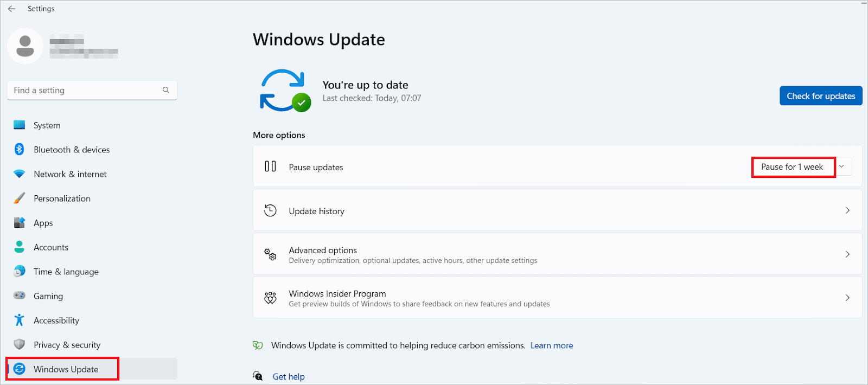
Task: Click the Delivery optimization description text
Action: (413, 260)
